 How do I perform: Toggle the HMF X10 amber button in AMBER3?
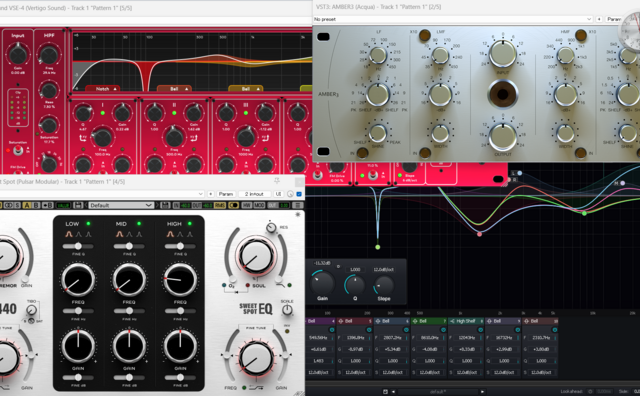click(x=581, y=35)
